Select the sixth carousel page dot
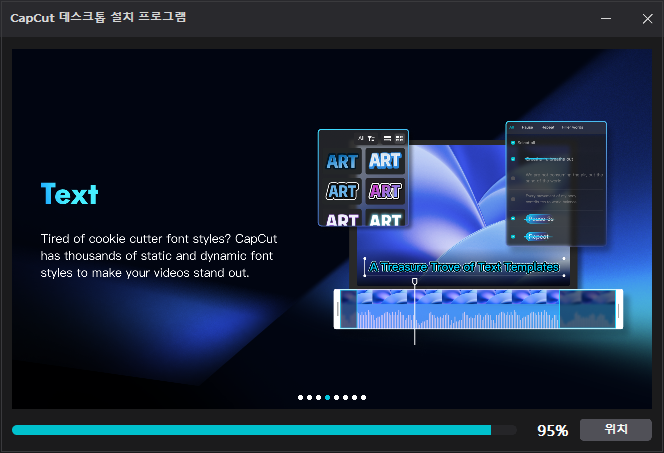The image size is (664, 453). point(346,398)
